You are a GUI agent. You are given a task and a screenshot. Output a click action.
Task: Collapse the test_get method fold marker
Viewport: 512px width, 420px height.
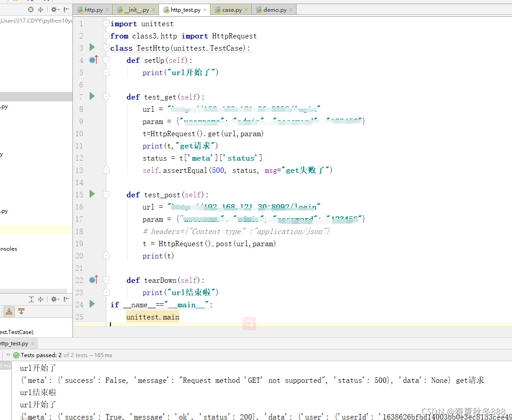pos(106,96)
